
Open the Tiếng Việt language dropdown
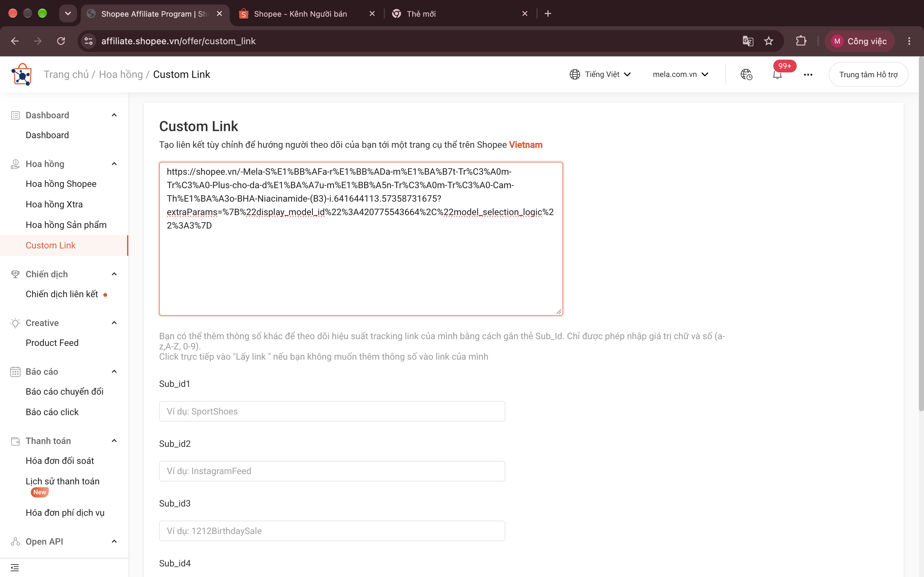coord(600,74)
